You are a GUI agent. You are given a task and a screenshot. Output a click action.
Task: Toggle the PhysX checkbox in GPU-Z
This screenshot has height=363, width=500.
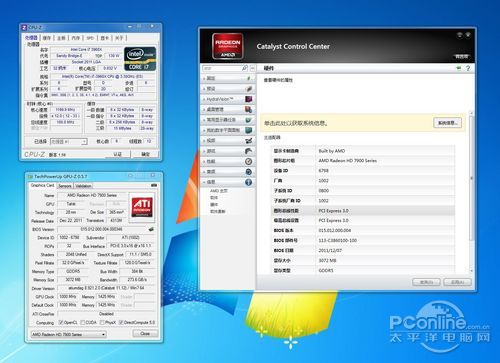[101, 322]
